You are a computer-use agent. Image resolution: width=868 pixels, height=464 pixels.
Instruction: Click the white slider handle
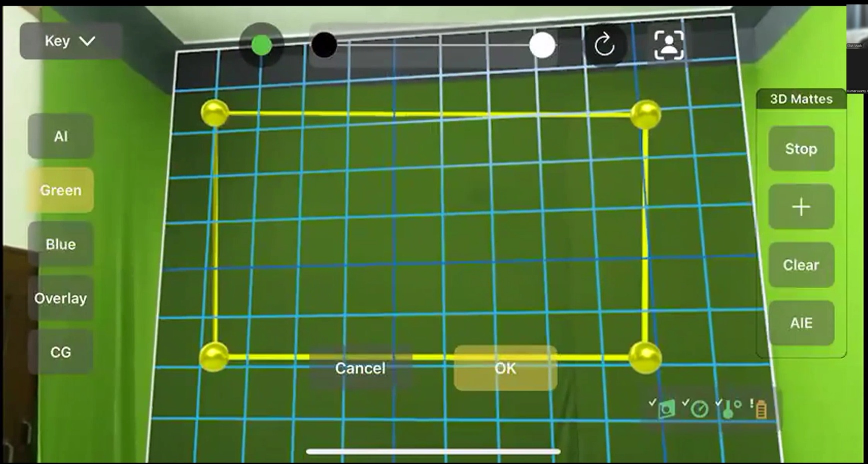pos(542,45)
